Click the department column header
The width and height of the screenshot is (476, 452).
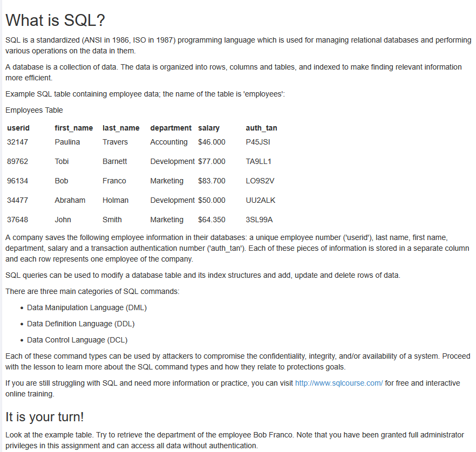[x=171, y=128]
